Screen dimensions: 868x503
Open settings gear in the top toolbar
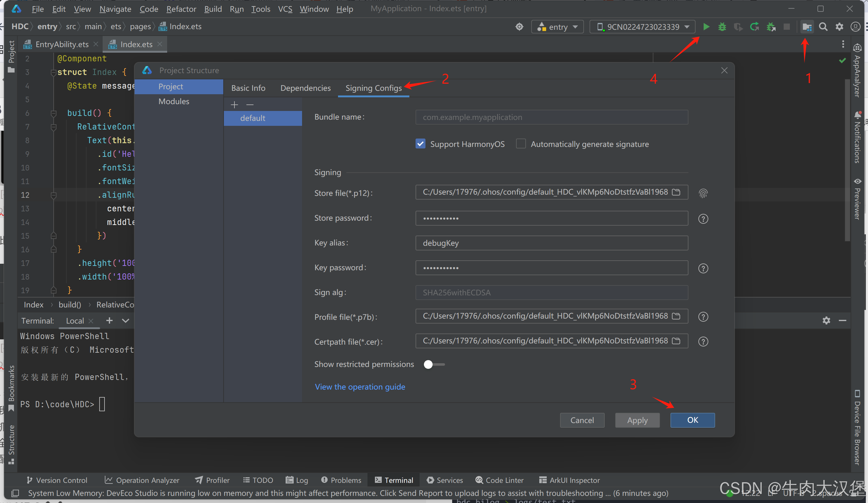point(839,27)
